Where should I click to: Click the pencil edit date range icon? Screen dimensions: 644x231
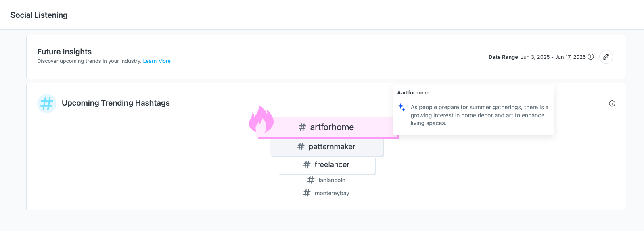click(x=606, y=57)
